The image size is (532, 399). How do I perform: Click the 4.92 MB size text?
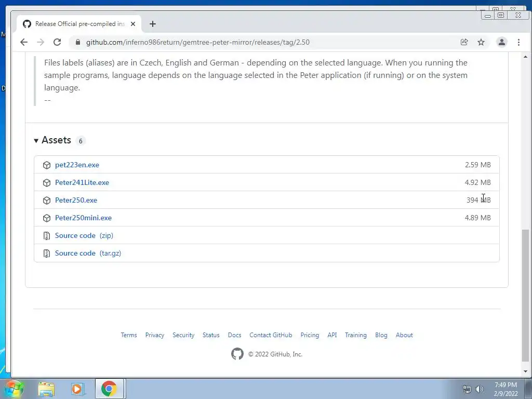pyautogui.click(x=478, y=182)
